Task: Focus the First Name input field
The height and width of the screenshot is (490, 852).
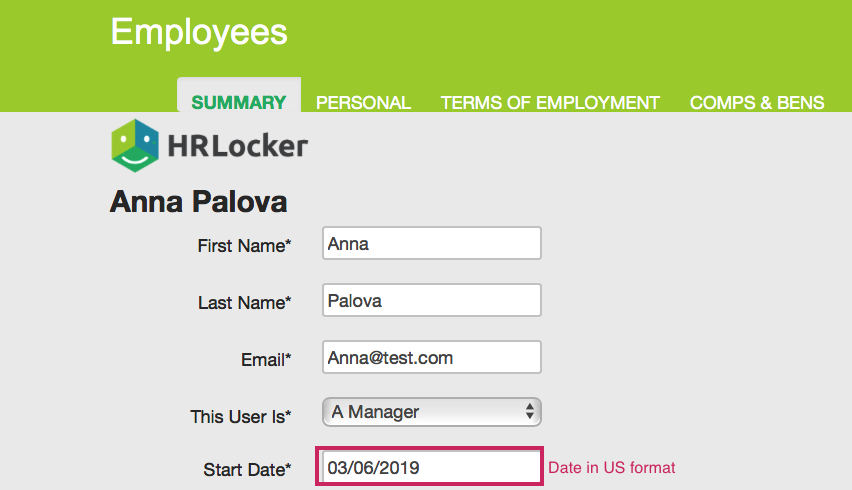Action: coord(432,243)
